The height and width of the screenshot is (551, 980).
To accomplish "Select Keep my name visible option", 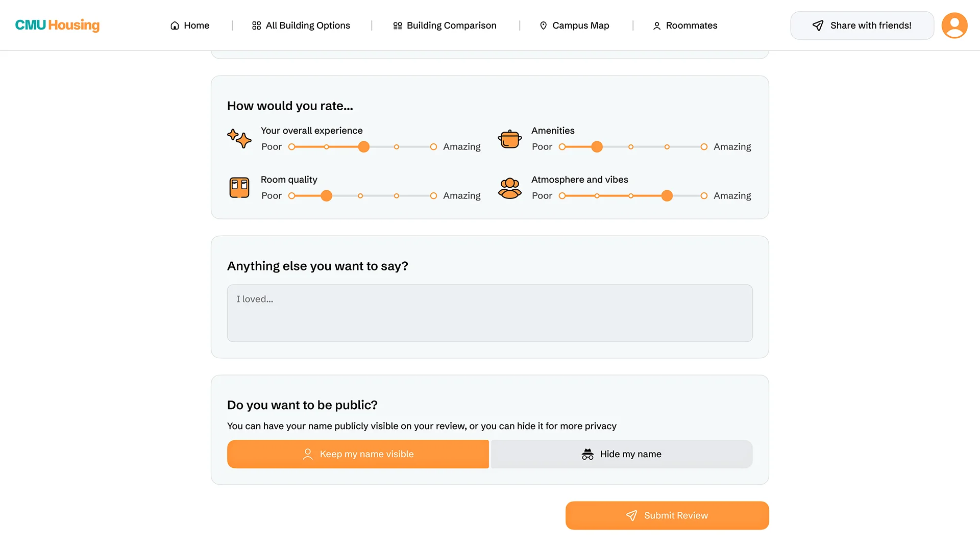I will coord(358,454).
